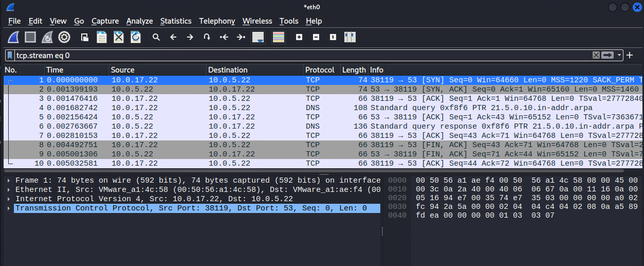Select packet 4 DNS standard query row
644x266 pixels.
(323, 108)
